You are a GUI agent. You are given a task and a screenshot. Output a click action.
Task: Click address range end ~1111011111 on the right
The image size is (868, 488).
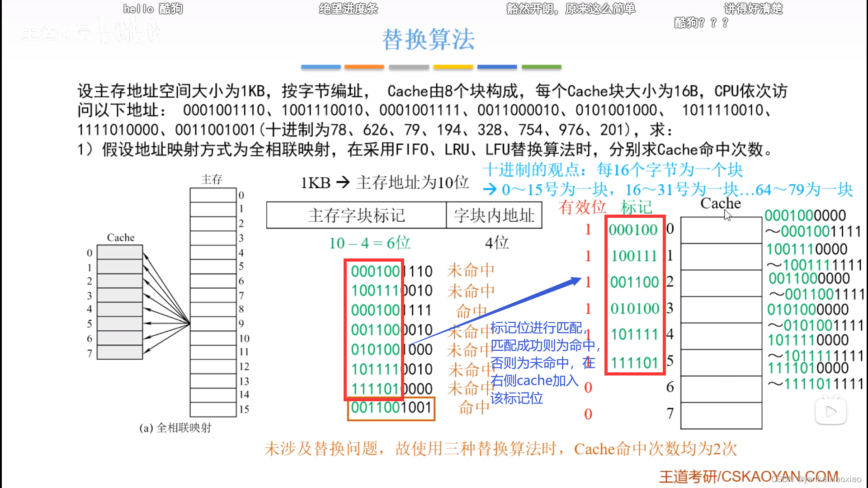coord(816,384)
